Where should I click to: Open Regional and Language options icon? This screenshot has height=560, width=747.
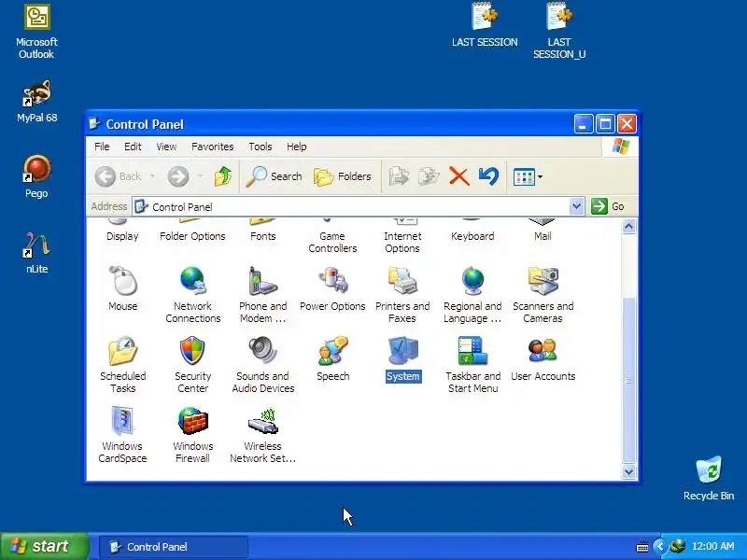click(x=472, y=282)
